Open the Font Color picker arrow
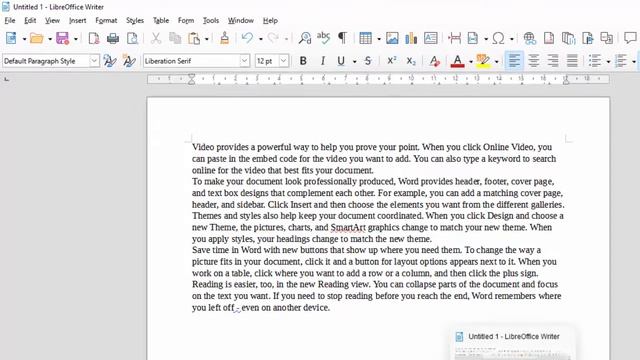 471,62
